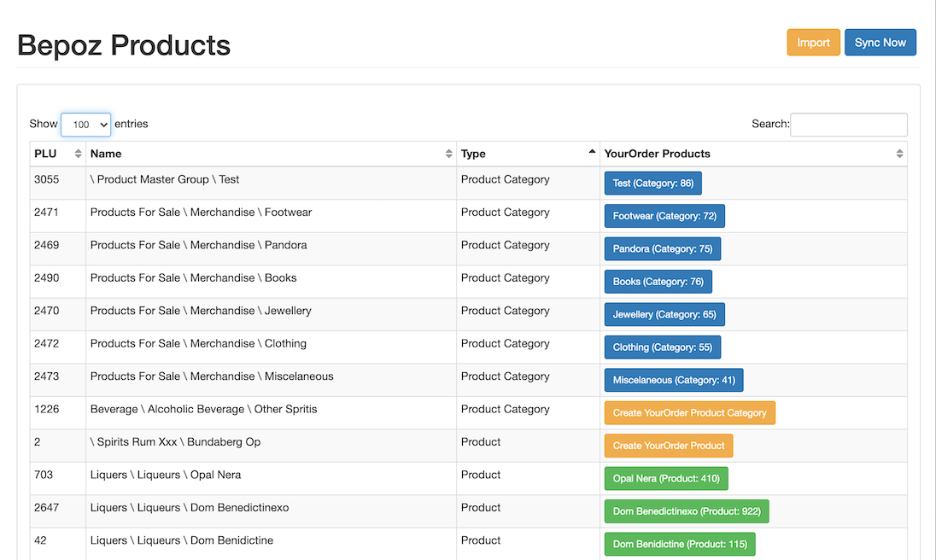Select the Name column header text
Image resolution: width=936 pixels, height=560 pixels.
click(106, 154)
